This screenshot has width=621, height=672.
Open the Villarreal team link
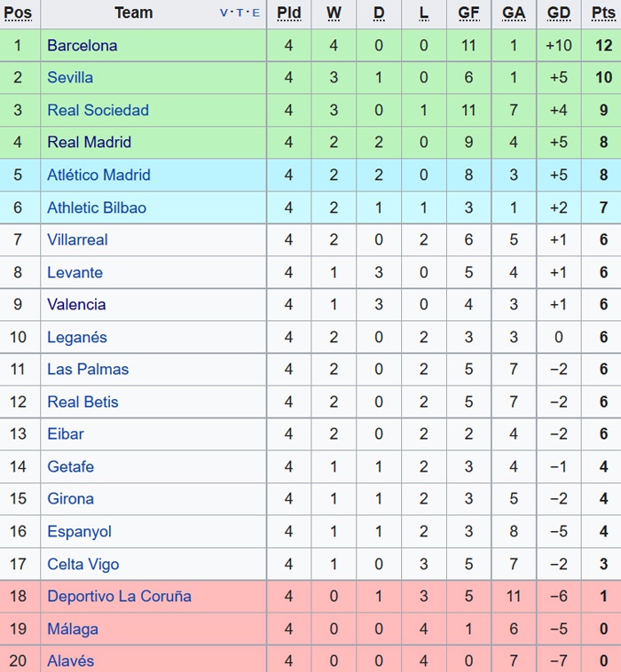pyautogui.click(x=77, y=239)
